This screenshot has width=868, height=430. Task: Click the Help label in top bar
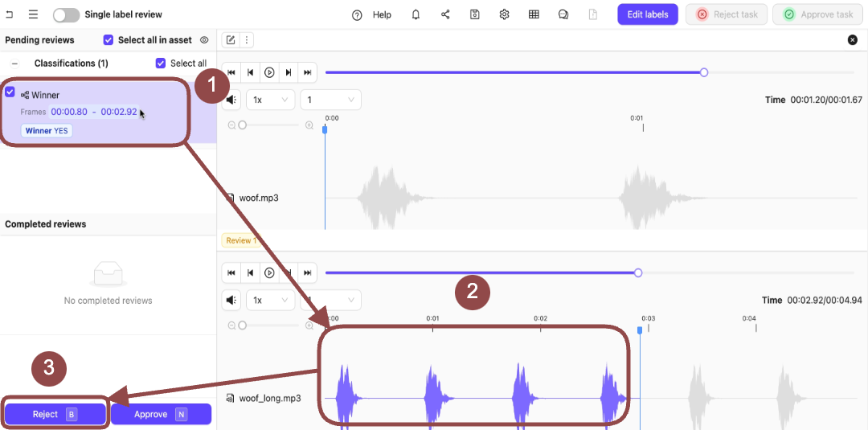tap(382, 15)
